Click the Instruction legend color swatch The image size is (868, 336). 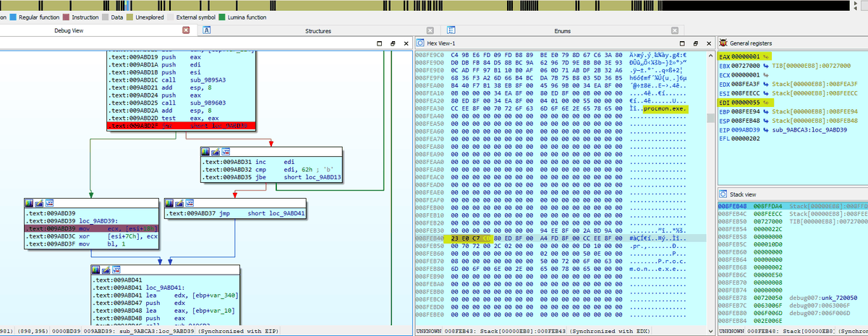(66, 16)
